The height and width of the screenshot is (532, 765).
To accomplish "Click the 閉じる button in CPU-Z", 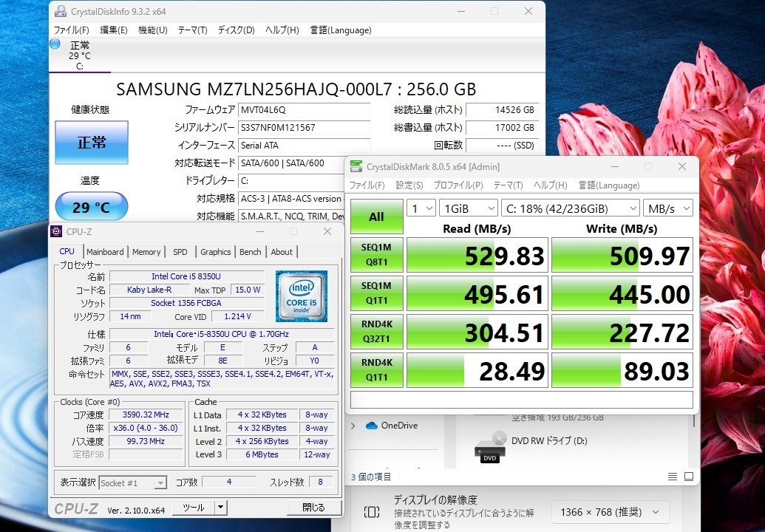I will (313, 508).
